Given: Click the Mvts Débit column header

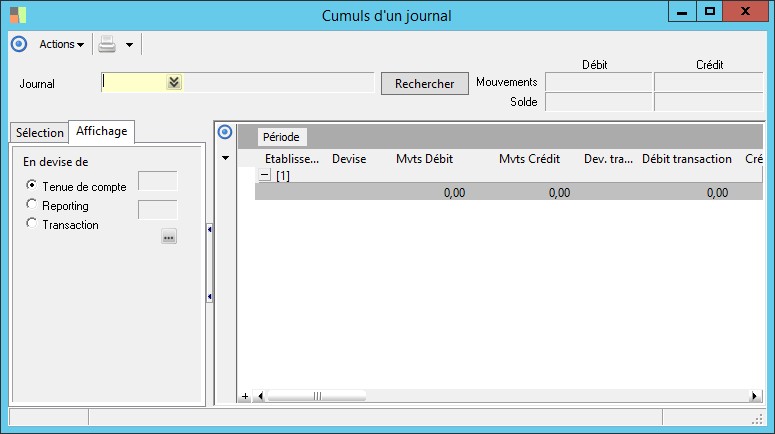Looking at the screenshot, I should click(425, 159).
